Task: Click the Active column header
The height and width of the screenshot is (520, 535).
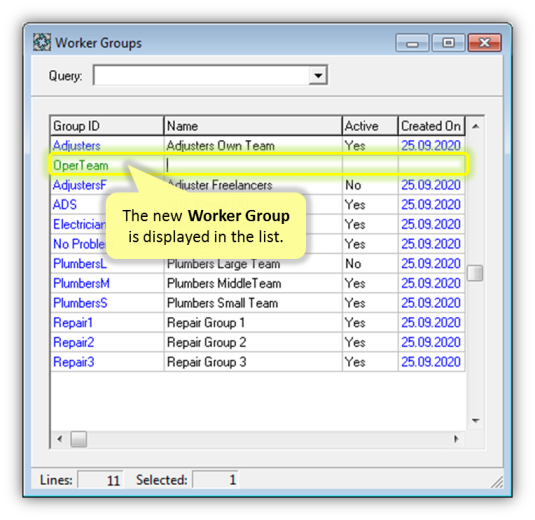Action: pyautogui.click(x=370, y=126)
